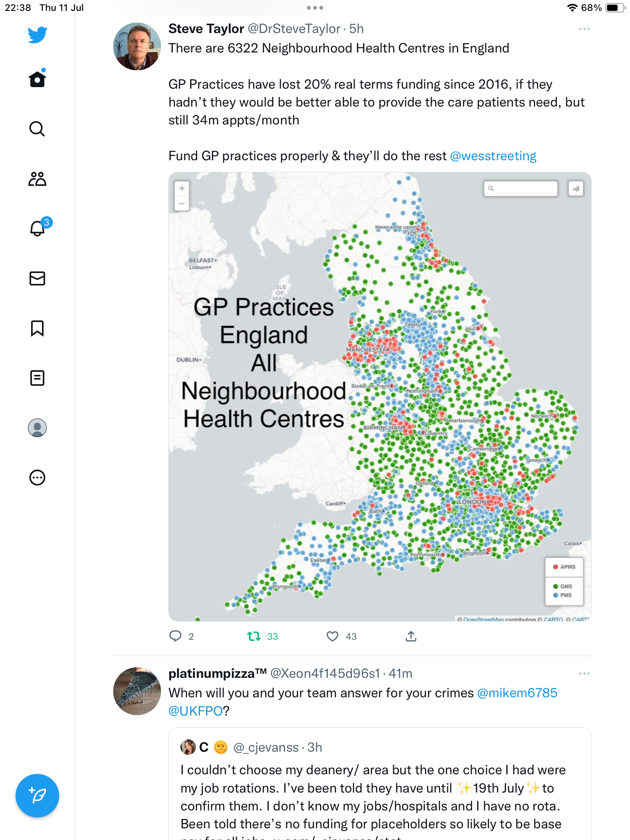Click the Twitter bird logo
630x840 pixels.
click(37, 35)
